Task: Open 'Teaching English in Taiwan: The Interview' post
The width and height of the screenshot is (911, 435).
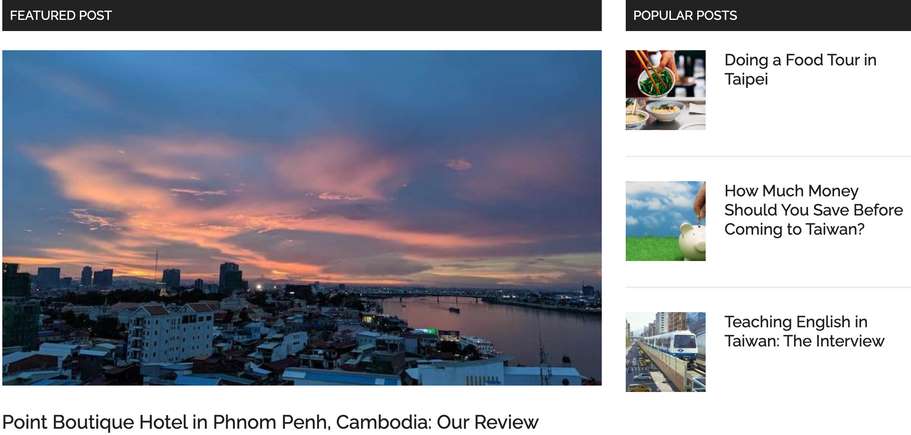Action: click(x=804, y=331)
